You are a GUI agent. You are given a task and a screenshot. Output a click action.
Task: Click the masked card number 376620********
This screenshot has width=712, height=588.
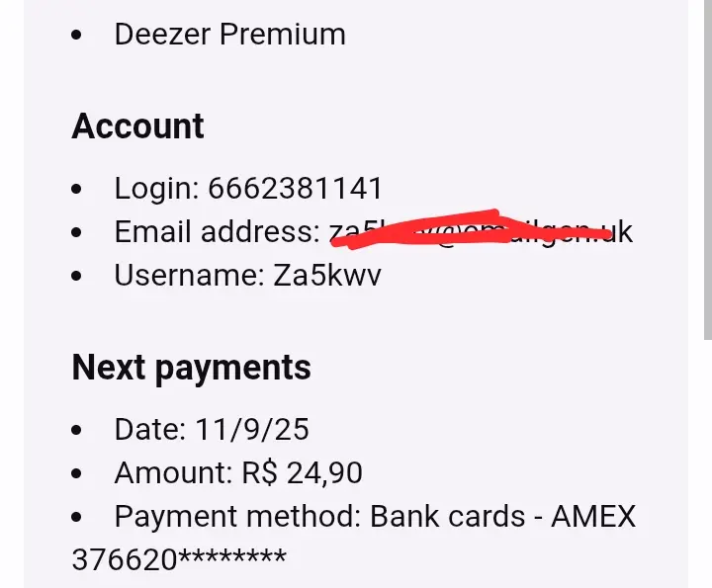pos(179,559)
